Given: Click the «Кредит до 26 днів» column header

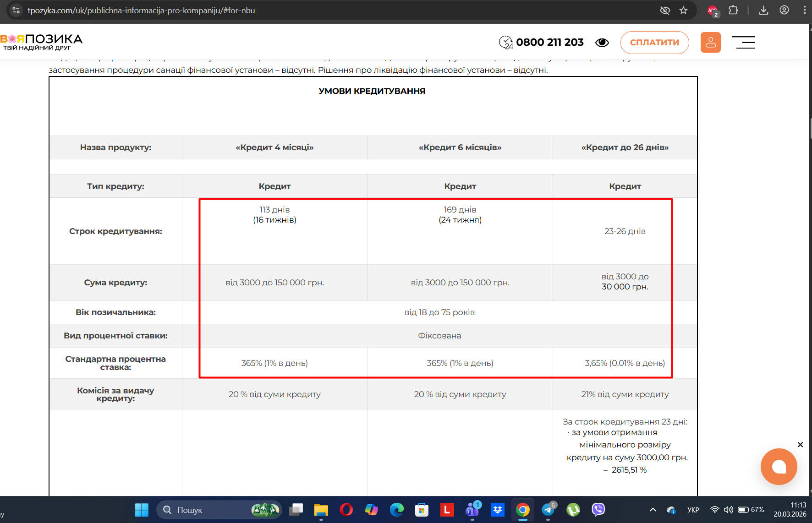Looking at the screenshot, I should [625, 147].
